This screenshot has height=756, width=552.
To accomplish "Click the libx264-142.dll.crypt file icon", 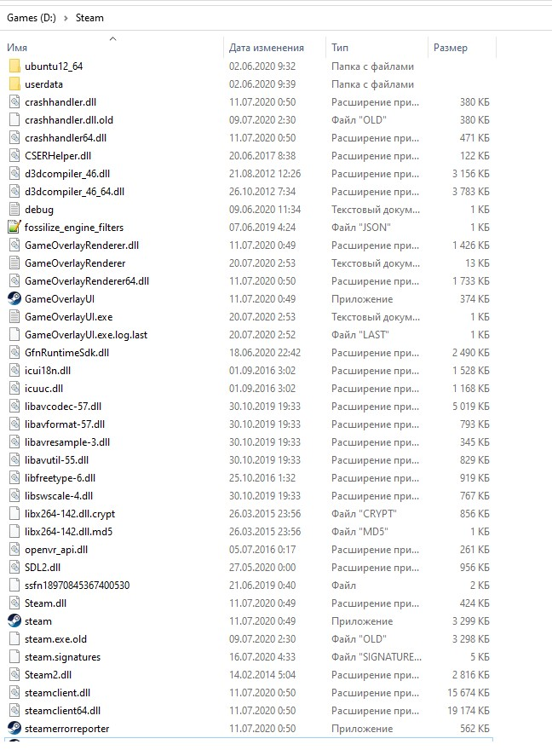I will [x=15, y=513].
